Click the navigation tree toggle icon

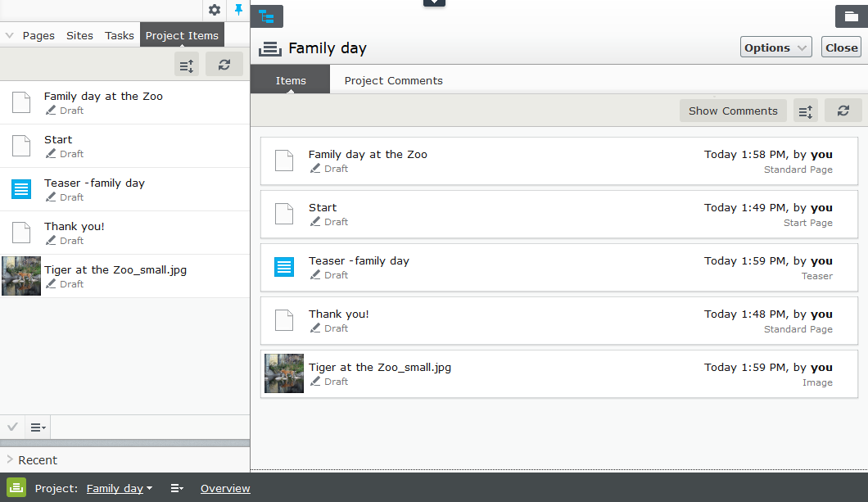click(267, 16)
